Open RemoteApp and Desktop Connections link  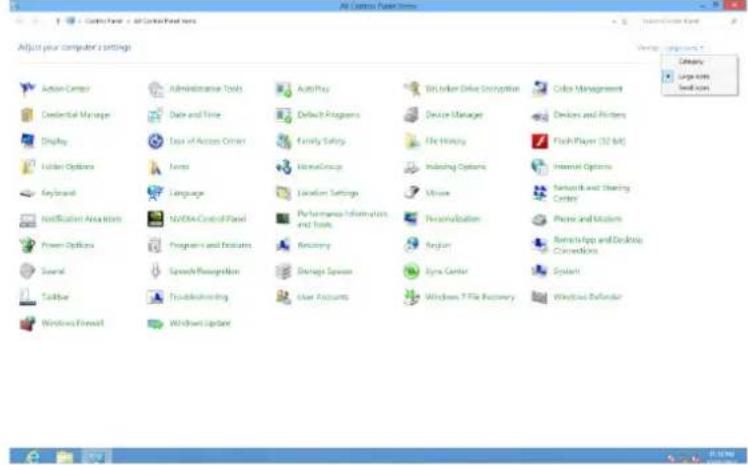(x=598, y=245)
